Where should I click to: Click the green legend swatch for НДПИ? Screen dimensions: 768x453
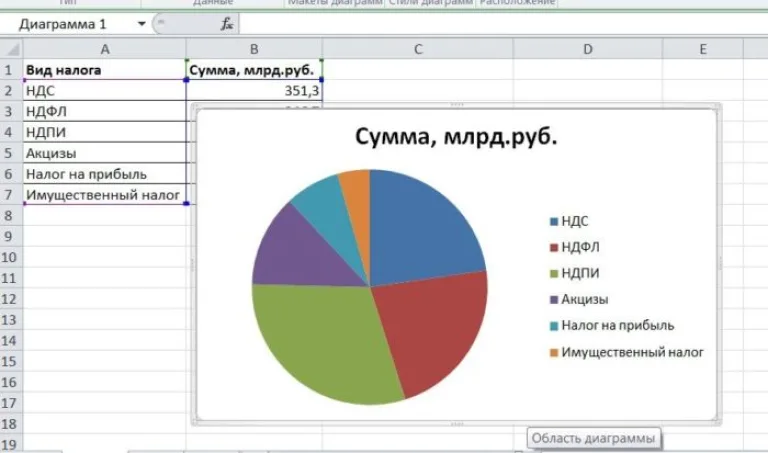tap(554, 273)
